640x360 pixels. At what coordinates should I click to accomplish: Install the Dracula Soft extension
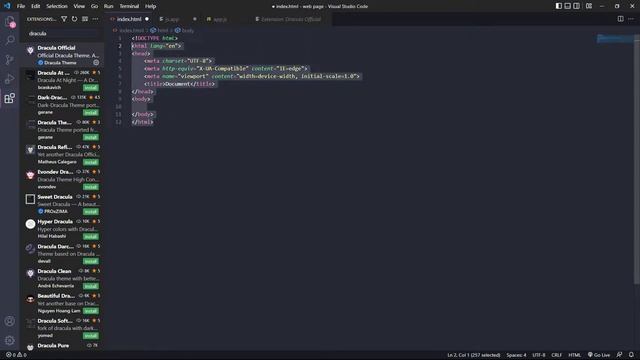point(91,336)
